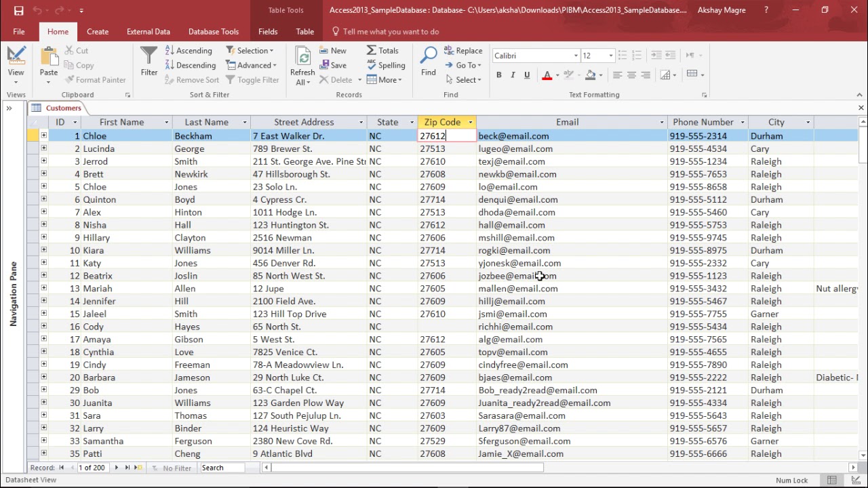The height and width of the screenshot is (488, 868).
Task: Open the Zip Code column filter arrow
Action: 470,123
